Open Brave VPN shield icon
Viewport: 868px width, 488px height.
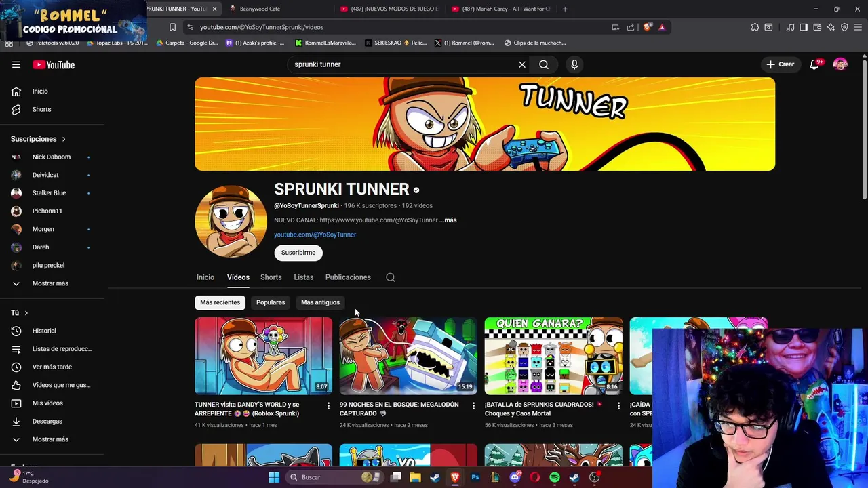(x=844, y=27)
